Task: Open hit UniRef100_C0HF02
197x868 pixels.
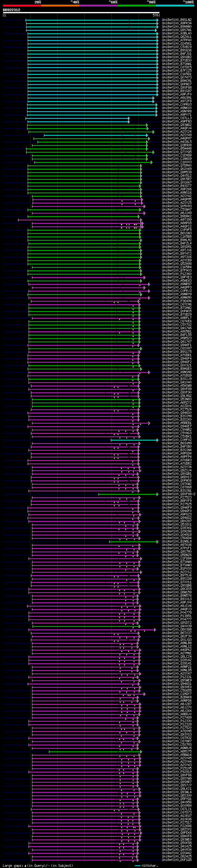Action: [177, 440]
